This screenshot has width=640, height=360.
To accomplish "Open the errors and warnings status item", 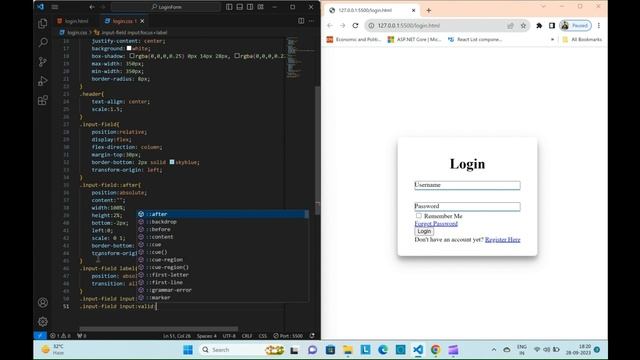I will [x=60, y=336].
